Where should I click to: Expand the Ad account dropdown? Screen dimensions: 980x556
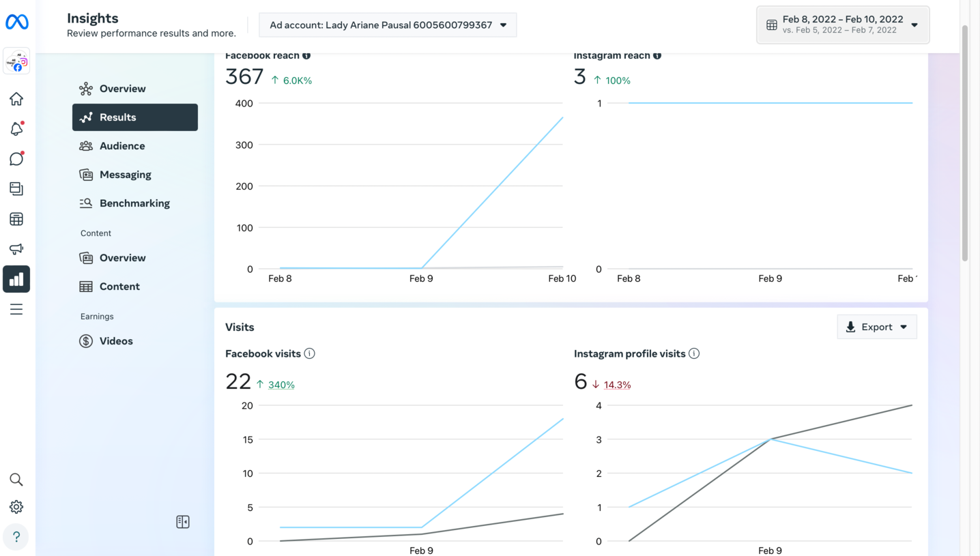[x=388, y=25]
